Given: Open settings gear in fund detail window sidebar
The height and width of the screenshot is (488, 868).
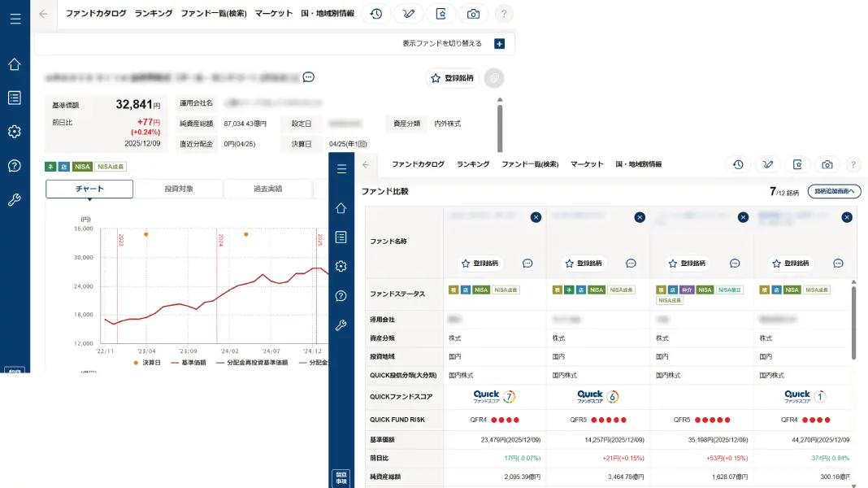Looking at the screenshot, I should pyautogui.click(x=15, y=132).
